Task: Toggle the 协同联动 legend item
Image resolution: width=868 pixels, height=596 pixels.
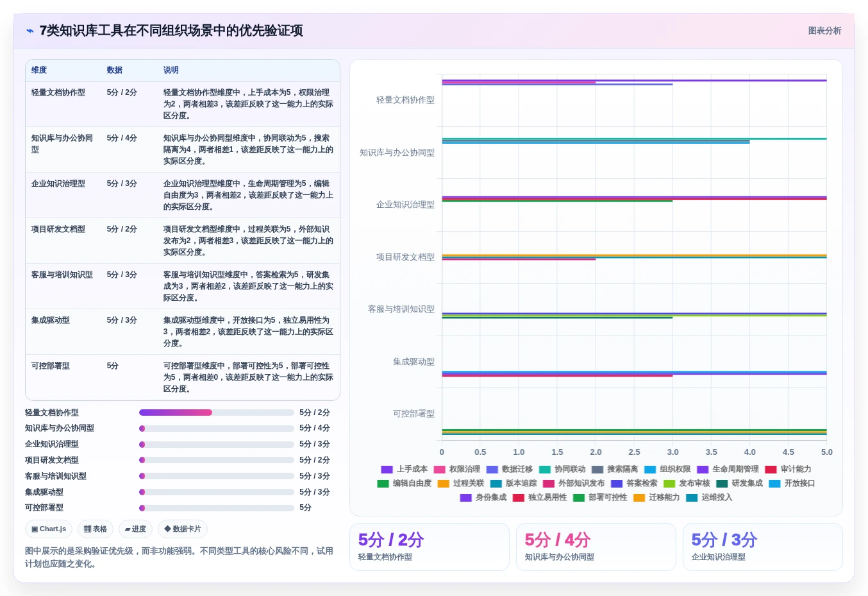Action: (x=562, y=470)
